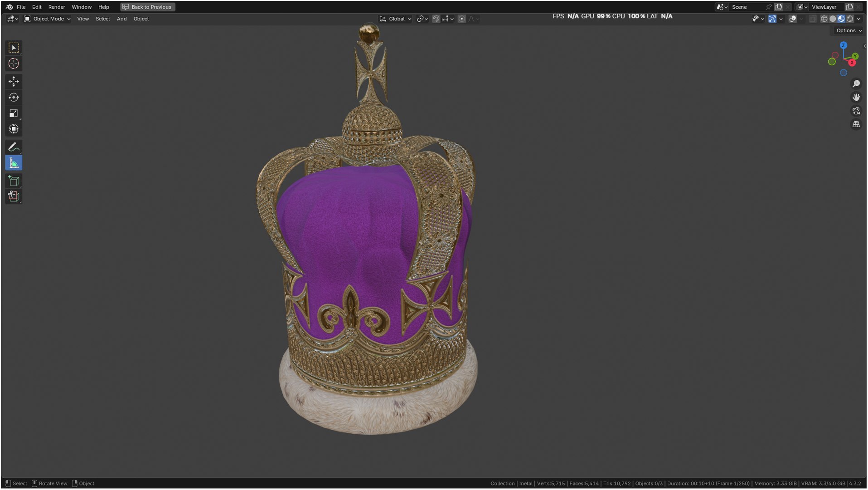Open selectability and visibility dropdown

[758, 19]
